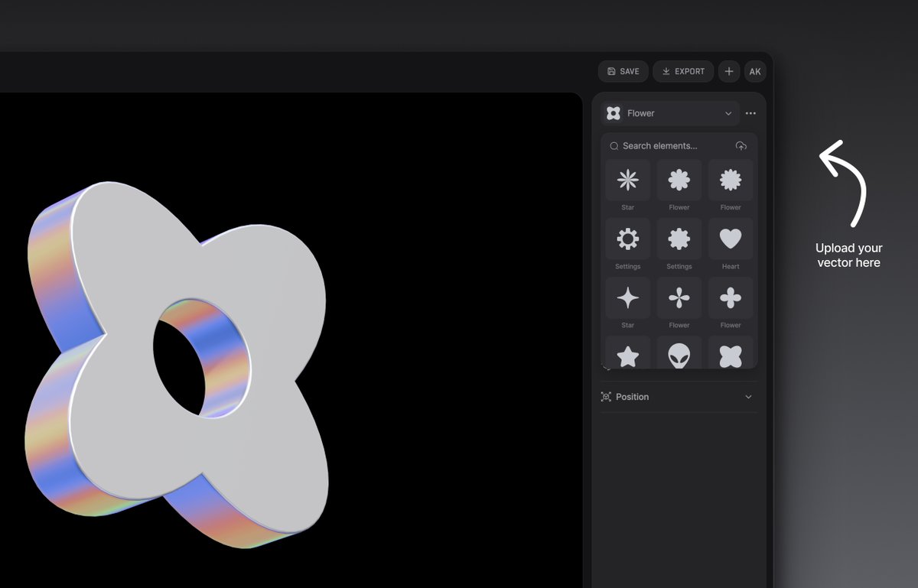Screen dimensions: 918x588
Task: Click the magnifier icon in the search box
Action: pos(614,146)
